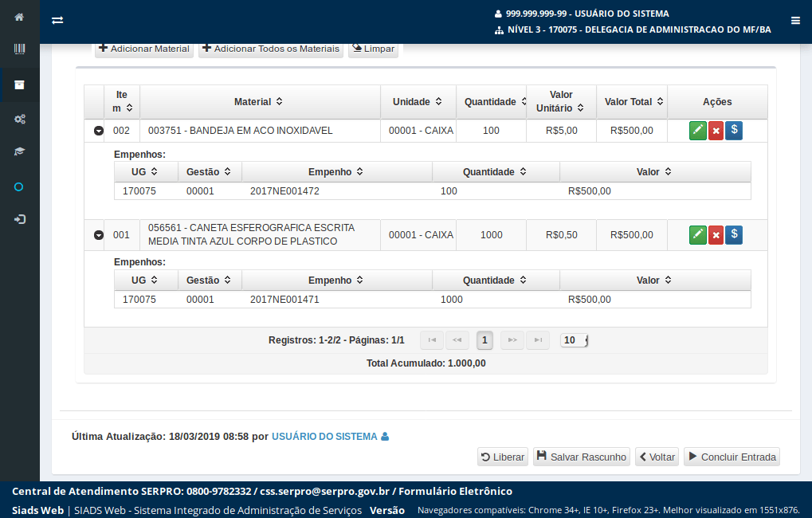Click Adicionar Todos os Materiais button

(271, 49)
